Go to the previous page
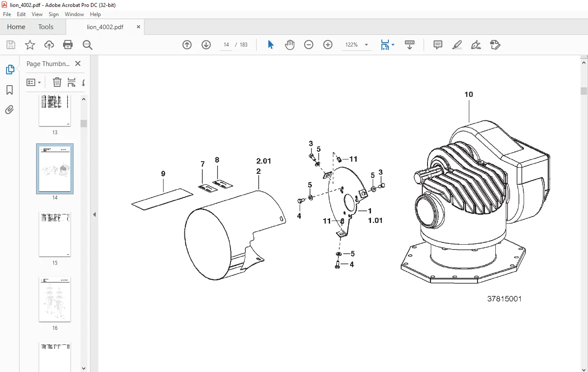588x372 pixels. coord(187,45)
